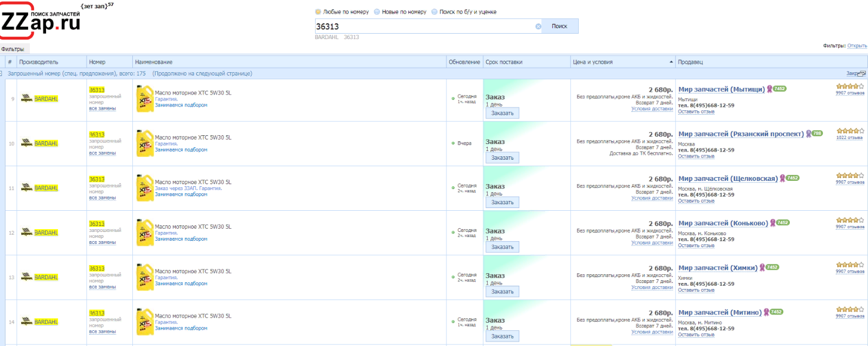Click the purple award ribbon for Мытищи seller
Screen dimensions: 868x346
point(769,89)
